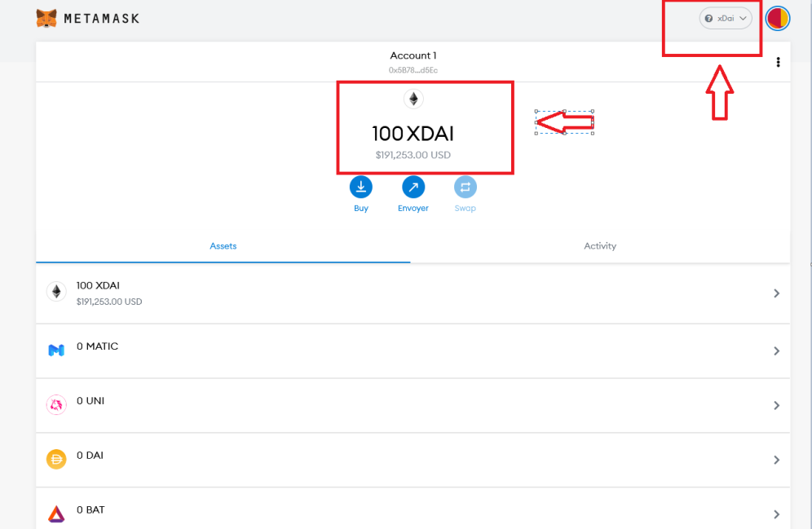Expand the UNI row chevron
This screenshot has width=812, height=529.
coord(776,405)
